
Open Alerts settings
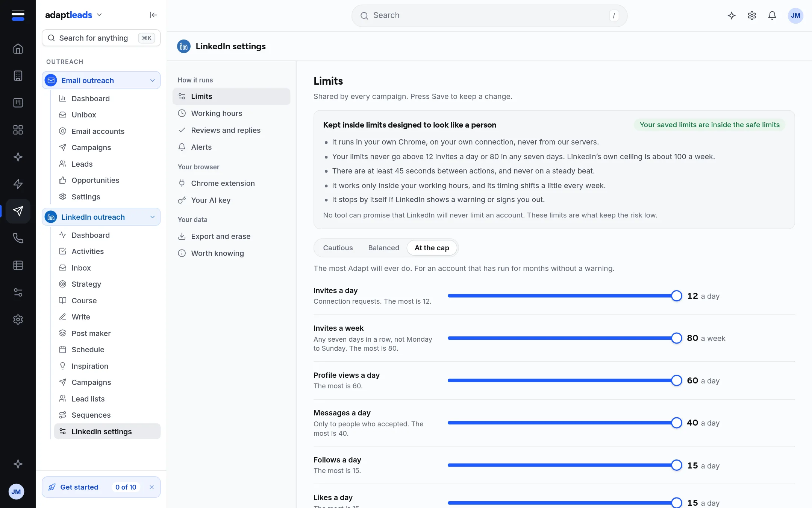point(231,147)
